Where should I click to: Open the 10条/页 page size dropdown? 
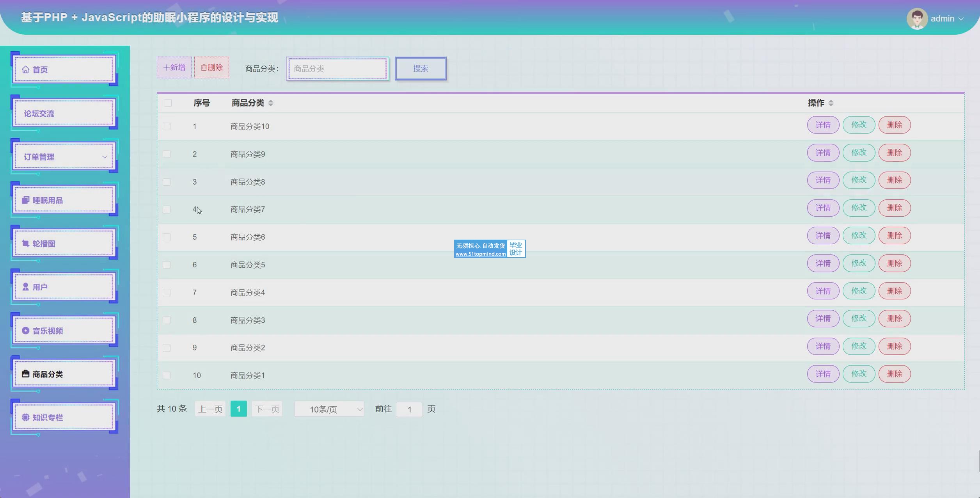click(x=329, y=409)
